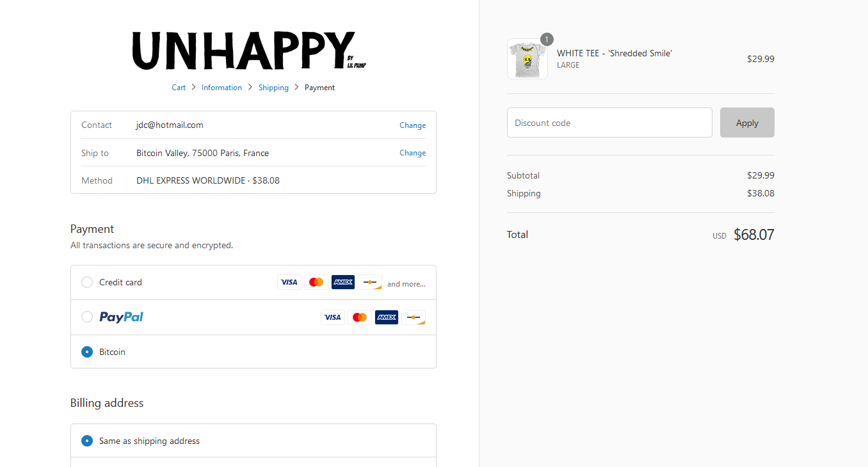Select the PayPal radio button
Image resolution: width=868 pixels, height=467 pixels.
[87, 317]
